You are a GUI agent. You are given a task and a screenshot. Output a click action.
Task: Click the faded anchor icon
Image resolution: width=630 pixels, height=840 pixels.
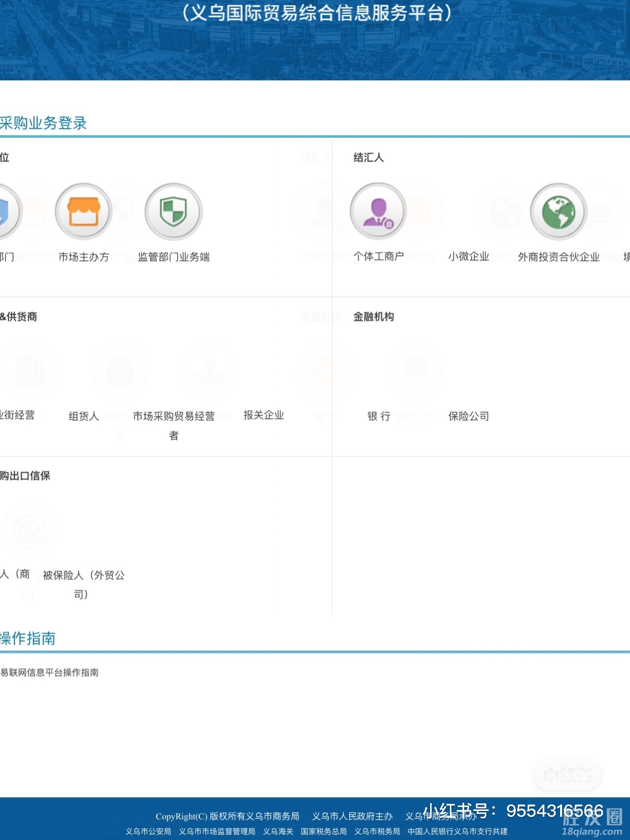pyautogui.click(x=210, y=371)
